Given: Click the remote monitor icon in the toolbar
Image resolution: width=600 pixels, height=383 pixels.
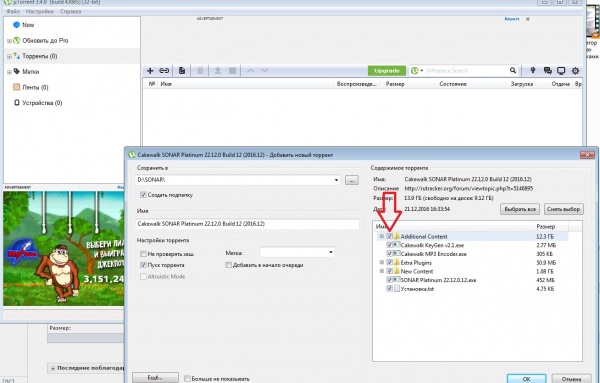Looking at the screenshot, I should tap(561, 71).
